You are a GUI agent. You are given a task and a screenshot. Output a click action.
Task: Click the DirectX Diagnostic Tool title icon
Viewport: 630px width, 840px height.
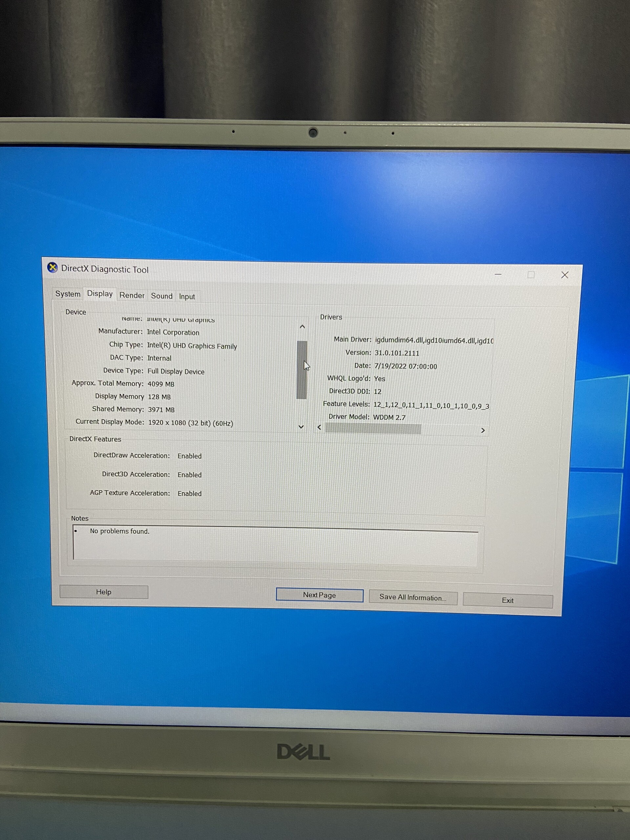(x=52, y=267)
